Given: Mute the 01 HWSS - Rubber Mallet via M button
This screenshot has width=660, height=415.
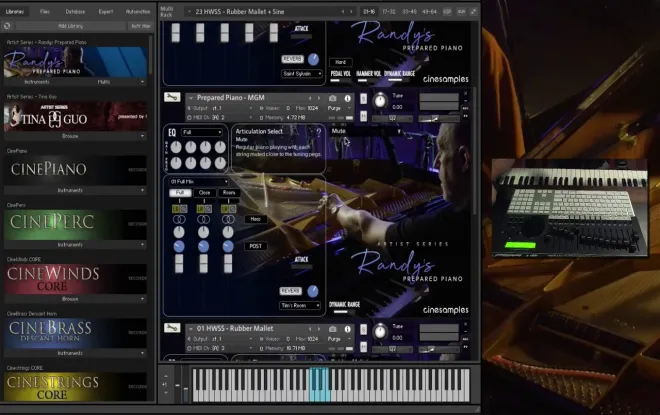Looking at the screenshot, I should (363, 347).
